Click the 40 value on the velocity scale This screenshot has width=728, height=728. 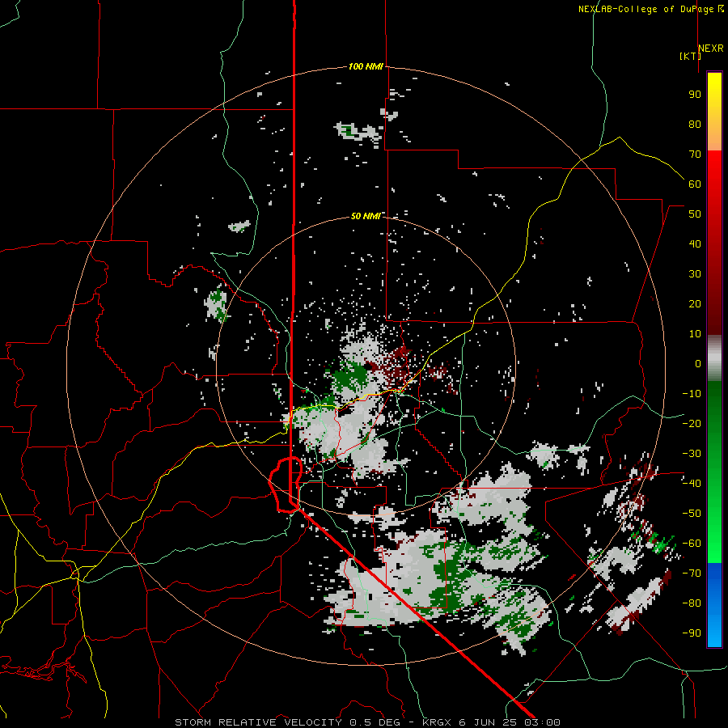[695, 244]
